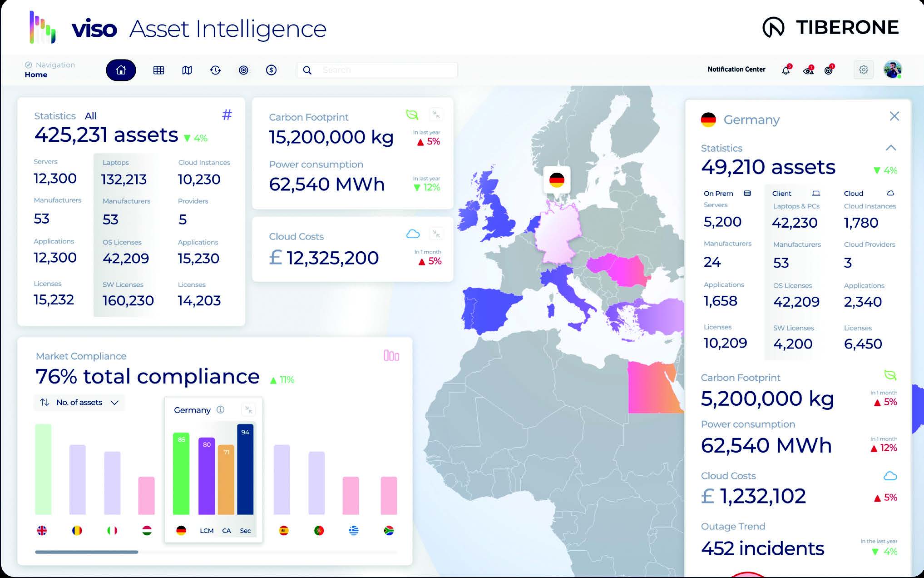Image resolution: width=924 pixels, height=578 pixels.
Task: Open the table grid view icon
Action: pos(158,70)
